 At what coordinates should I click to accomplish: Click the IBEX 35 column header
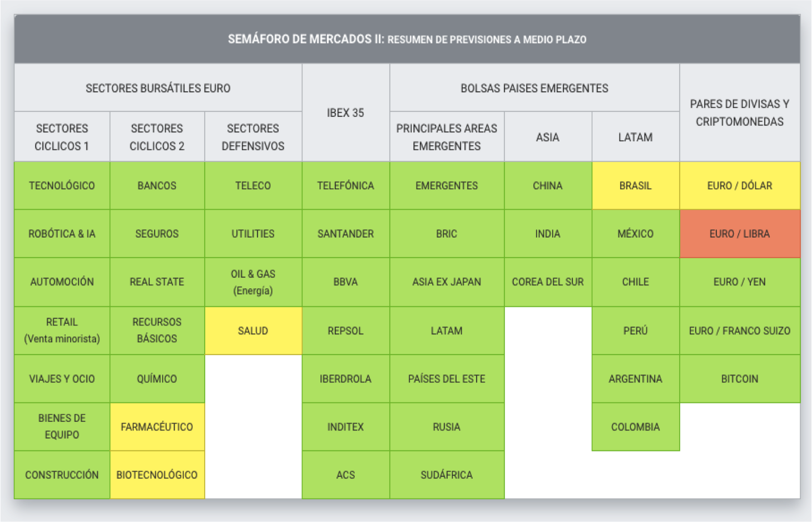[345, 113]
